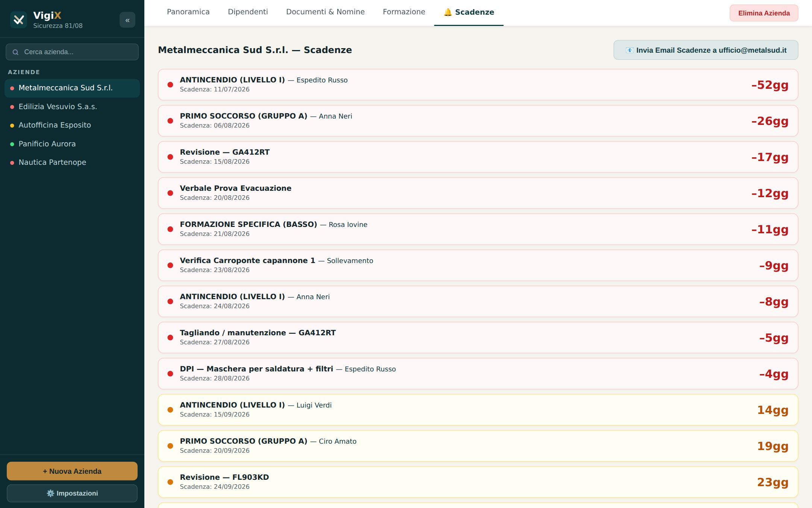
Task: Click the magnifier icon in search box
Action: tap(15, 52)
